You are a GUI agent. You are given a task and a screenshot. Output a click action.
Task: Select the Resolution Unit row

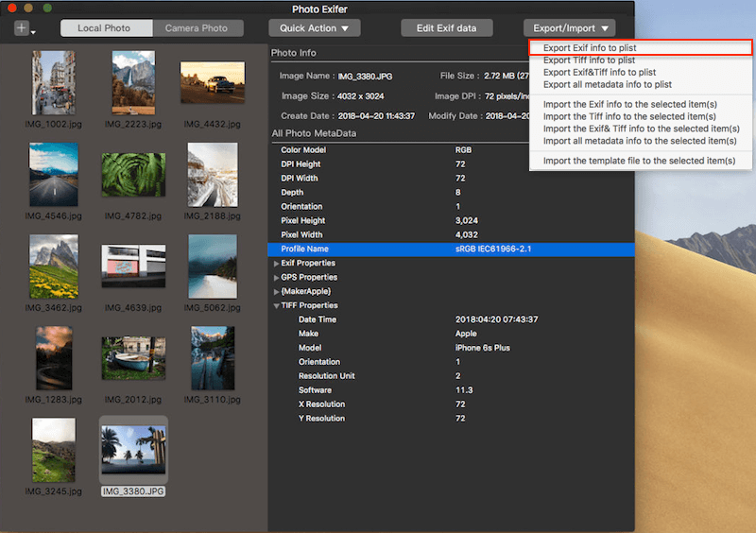point(452,376)
